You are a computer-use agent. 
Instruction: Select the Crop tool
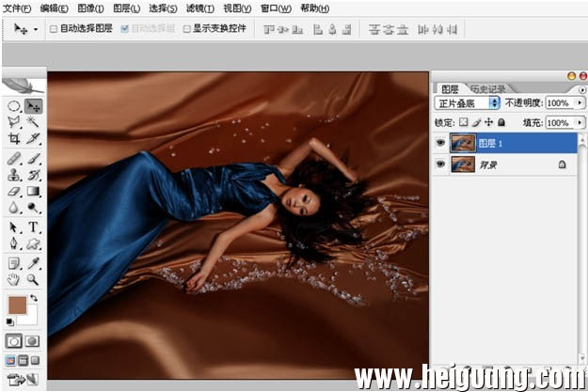[14, 139]
